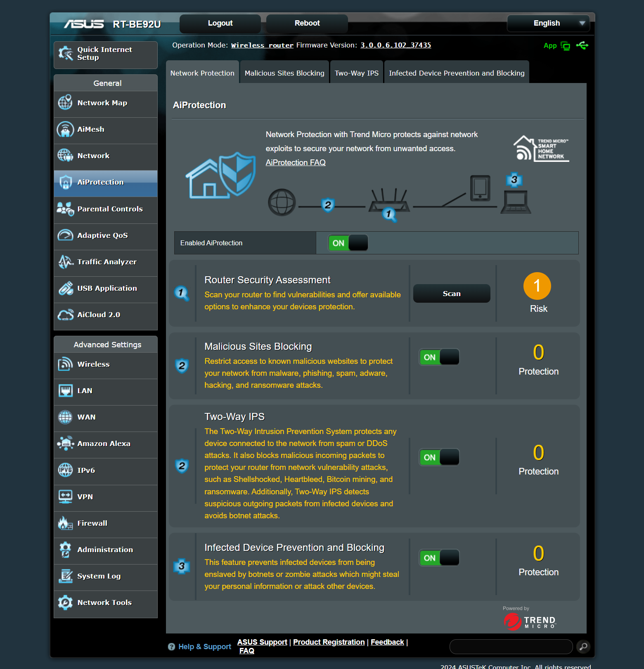Toggle Malicious Sites Blocking switch
Viewport: 644px width, 669px height.
pyautogui.click(x=439, y=357)
